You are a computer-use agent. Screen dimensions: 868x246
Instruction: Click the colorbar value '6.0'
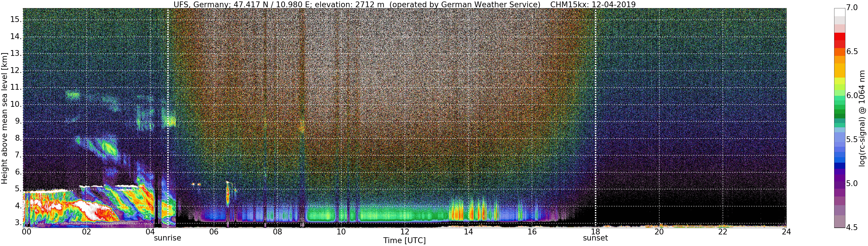click(852, 96)
